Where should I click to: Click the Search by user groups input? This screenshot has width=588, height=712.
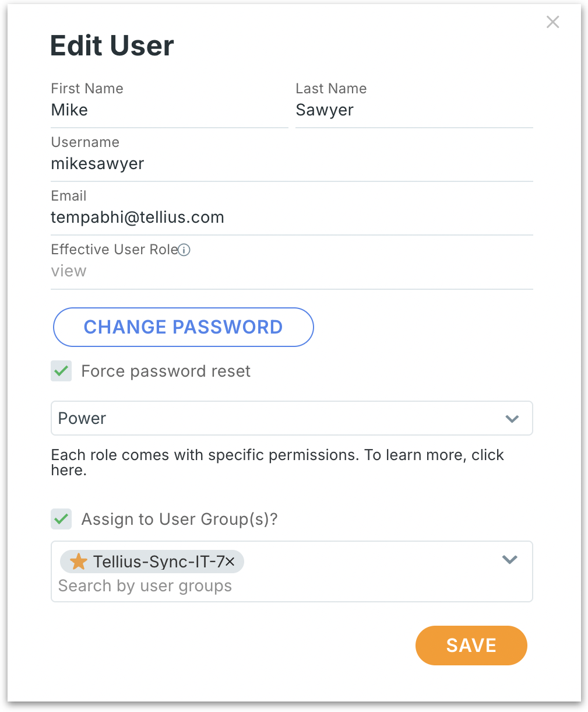click(233, 586)
